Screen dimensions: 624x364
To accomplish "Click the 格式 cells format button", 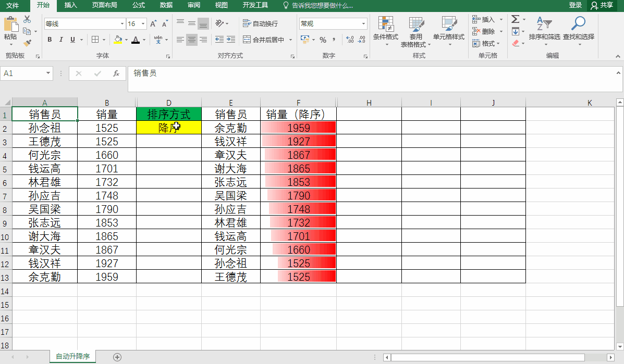I will point(485,43).
